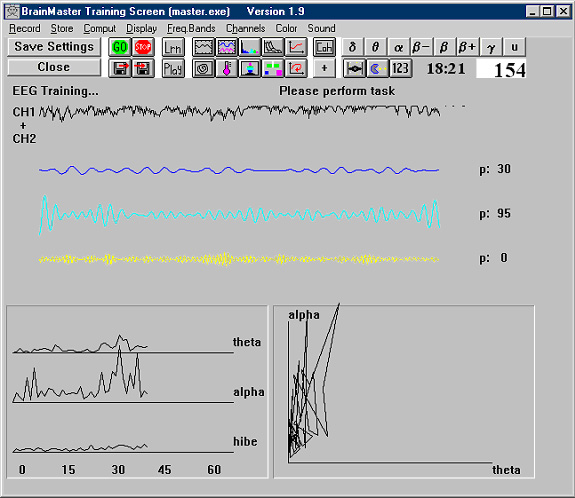Click the Lrn (learn) mode icon
This screenshot has width=575, height=498.
pyautogui.click(x=173, y=47)
